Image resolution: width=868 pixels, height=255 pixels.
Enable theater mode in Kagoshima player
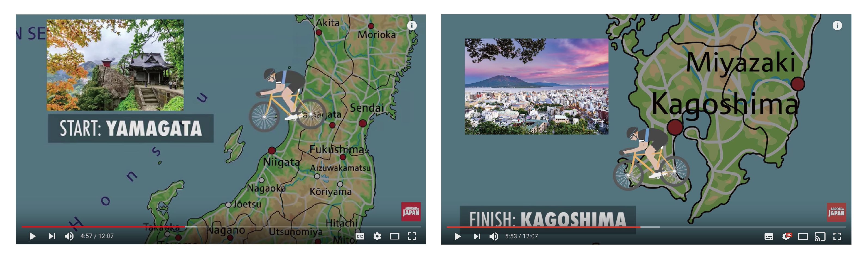coord(803,237)
